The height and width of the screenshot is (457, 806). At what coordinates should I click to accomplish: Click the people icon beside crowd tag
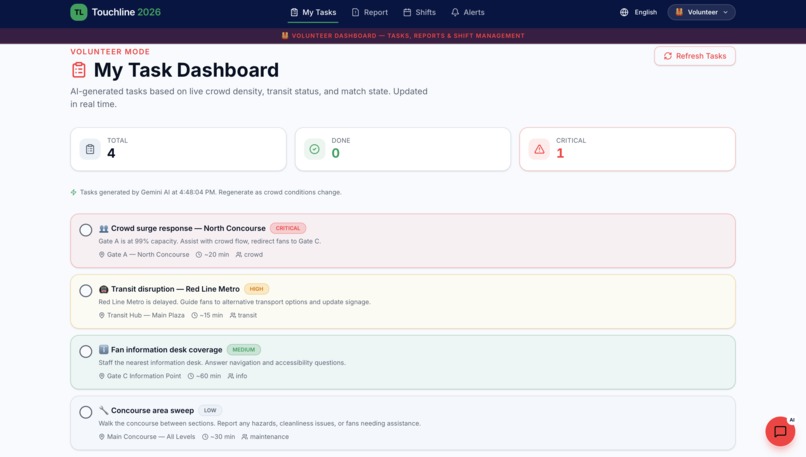tap(239, 254)
